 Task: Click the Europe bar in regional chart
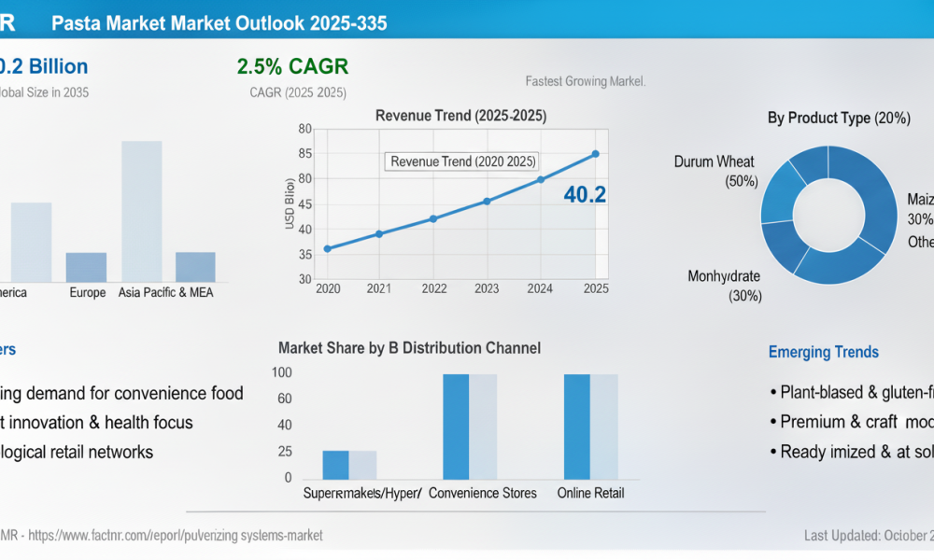tap(86, 267)
